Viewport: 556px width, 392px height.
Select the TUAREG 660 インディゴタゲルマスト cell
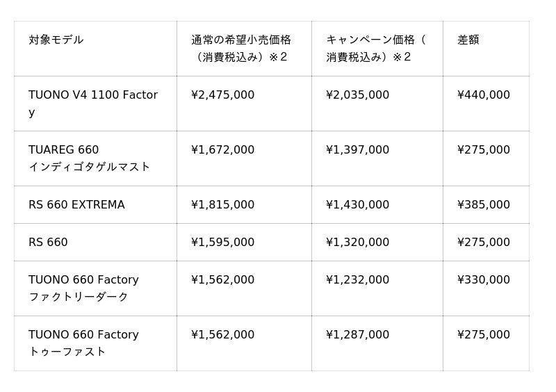click(89, 158)
